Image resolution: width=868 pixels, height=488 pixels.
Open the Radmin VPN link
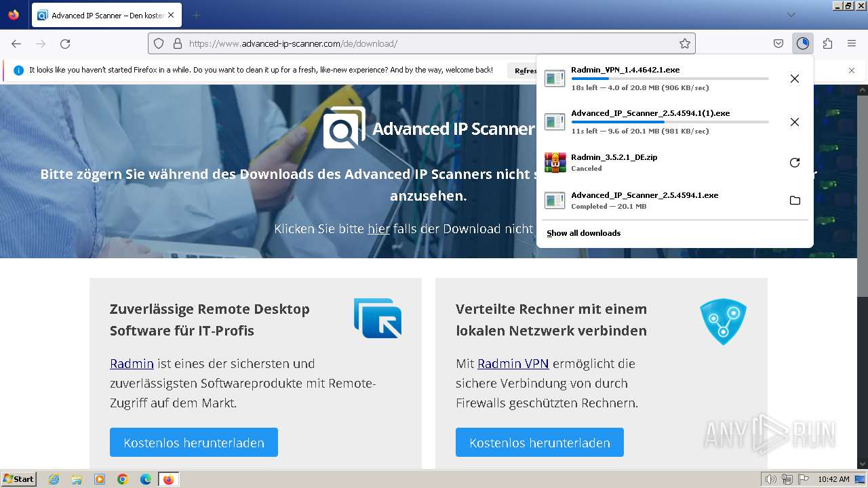tap(513, 364)
